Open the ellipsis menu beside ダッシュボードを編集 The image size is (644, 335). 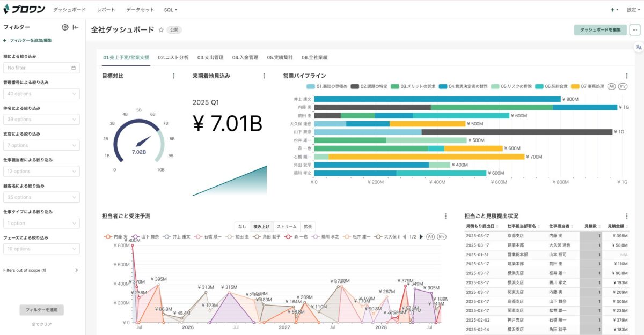point(635,30)
